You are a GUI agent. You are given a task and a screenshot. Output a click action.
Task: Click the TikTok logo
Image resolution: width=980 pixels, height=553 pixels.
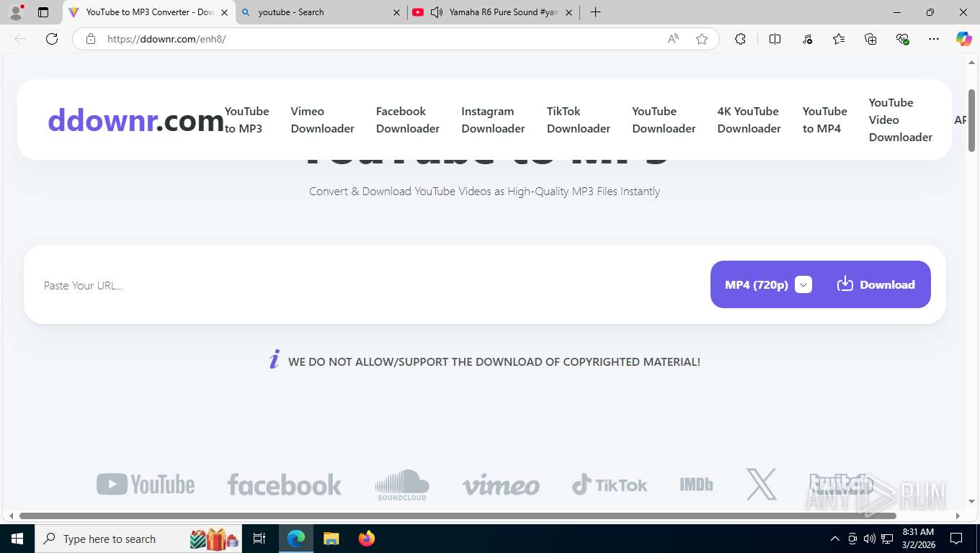point(610,485)
